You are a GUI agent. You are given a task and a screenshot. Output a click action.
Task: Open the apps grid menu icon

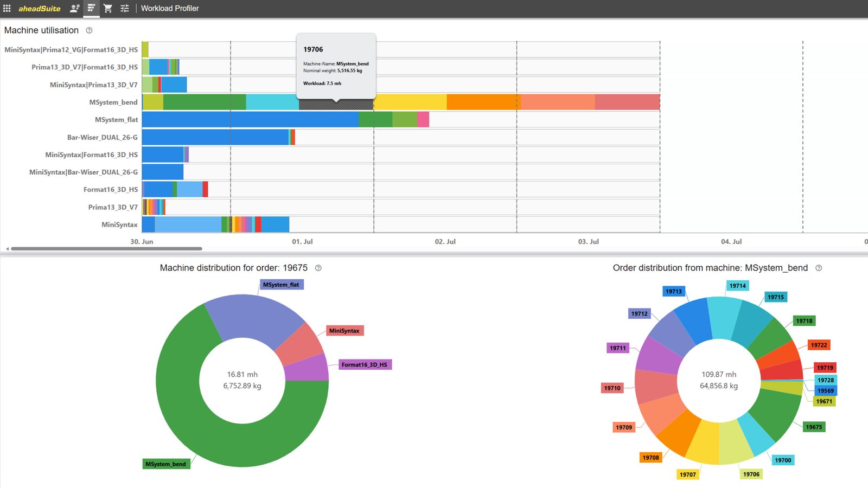coord(7,8)
